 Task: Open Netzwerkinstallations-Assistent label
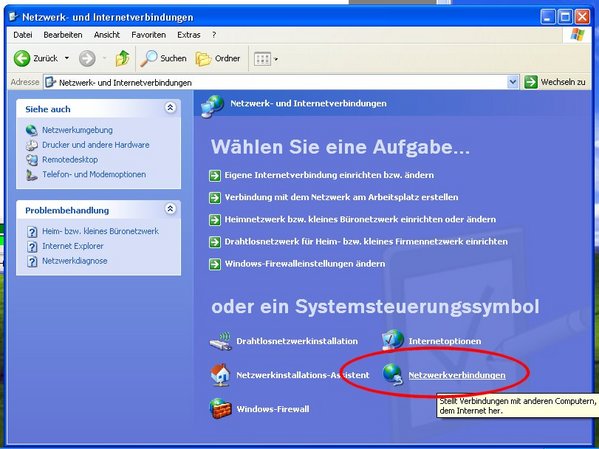click(x=303, y=375)
